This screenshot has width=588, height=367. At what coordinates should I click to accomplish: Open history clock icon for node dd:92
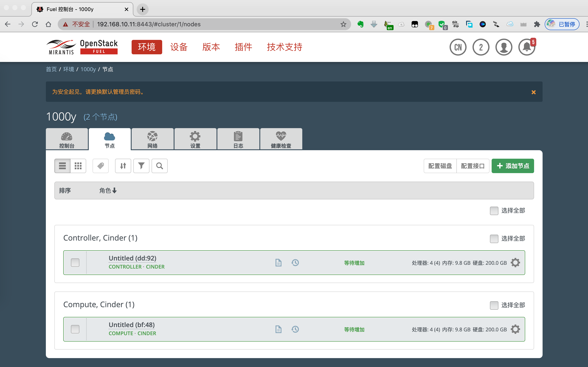(295, 263)
